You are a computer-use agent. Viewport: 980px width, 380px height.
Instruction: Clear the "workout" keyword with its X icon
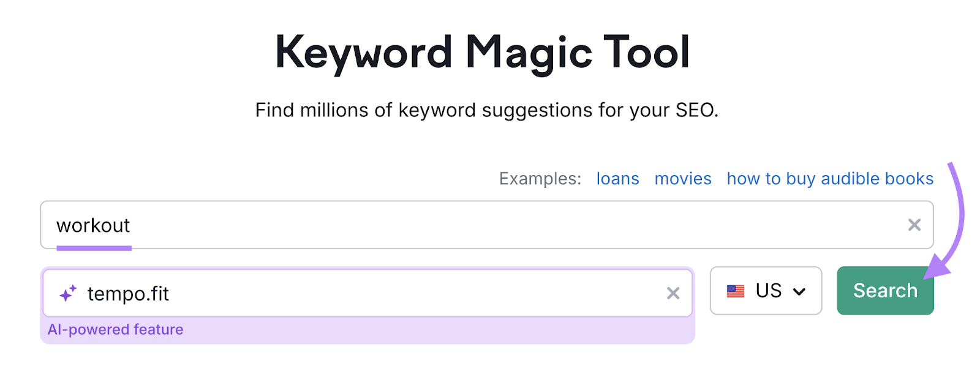(914, 225)
